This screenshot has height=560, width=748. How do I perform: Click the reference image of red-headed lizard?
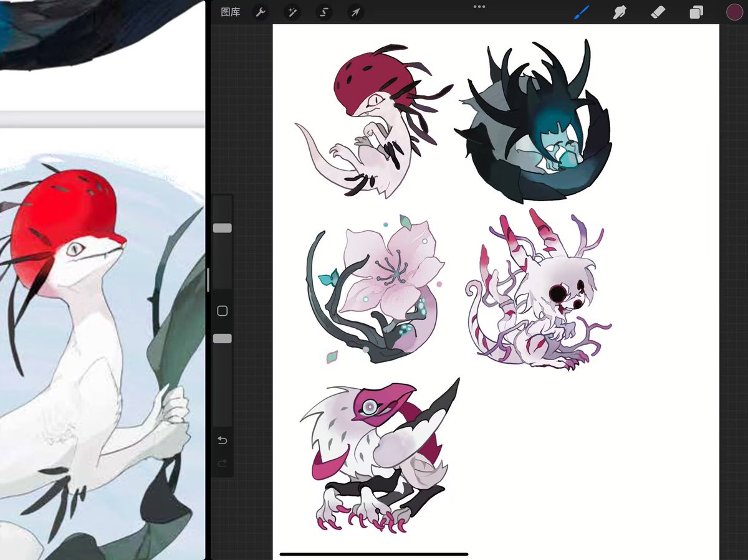(x=102, y=344)
